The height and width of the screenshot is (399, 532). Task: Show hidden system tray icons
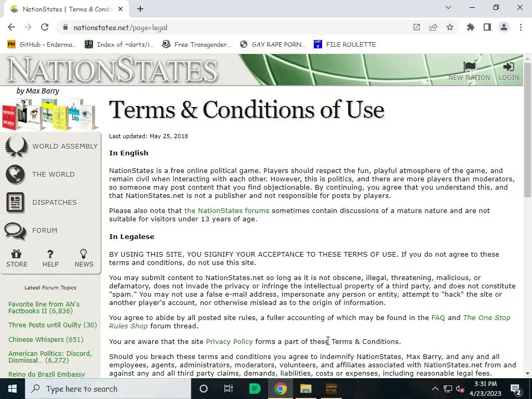pyautogui.click(x=435, y=389)
